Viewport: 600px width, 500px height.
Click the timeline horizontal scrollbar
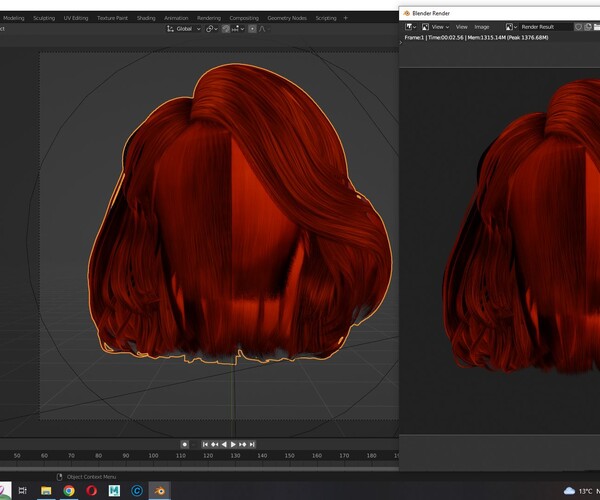[199, 468]
